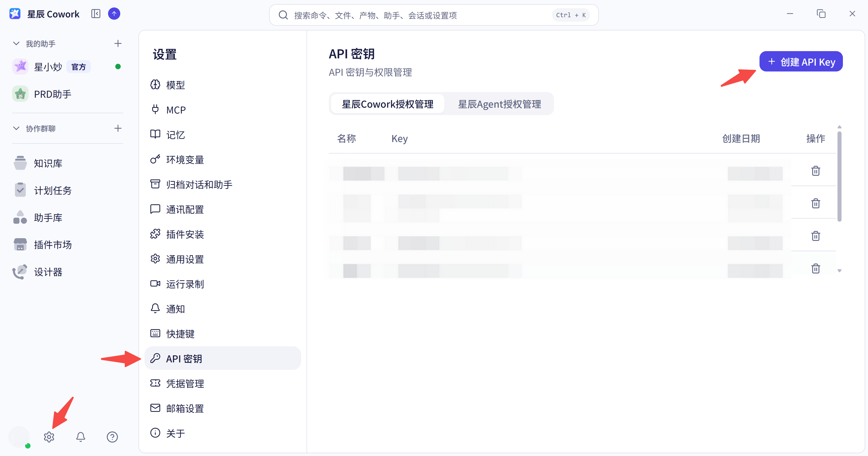Open MCP settings page
868x456 pixels.
[x=222, y=110]
